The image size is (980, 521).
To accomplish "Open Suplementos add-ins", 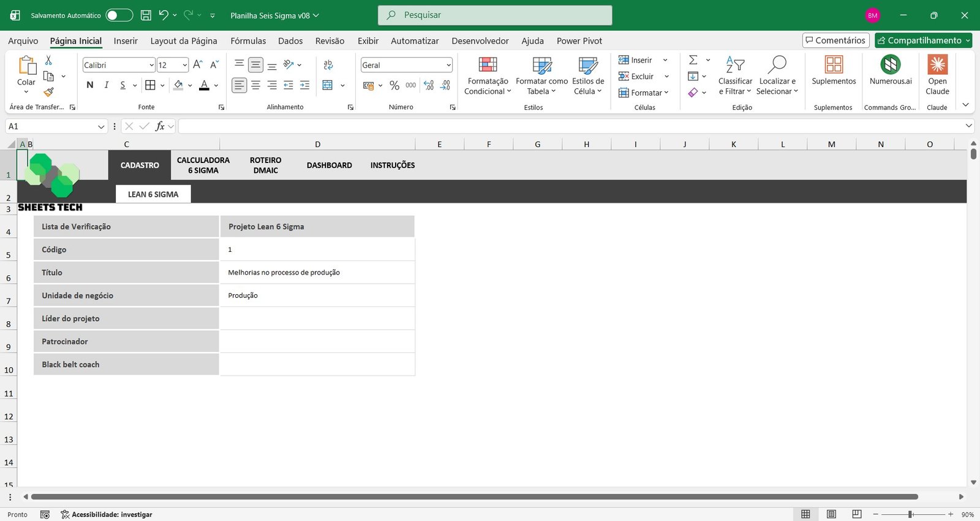I will point(834,70).
